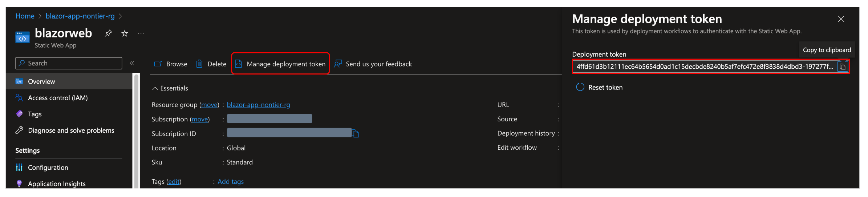The image size is (868, 197).
Task: Open the more options ellipsis menu
Action: (x=141, y=33)
